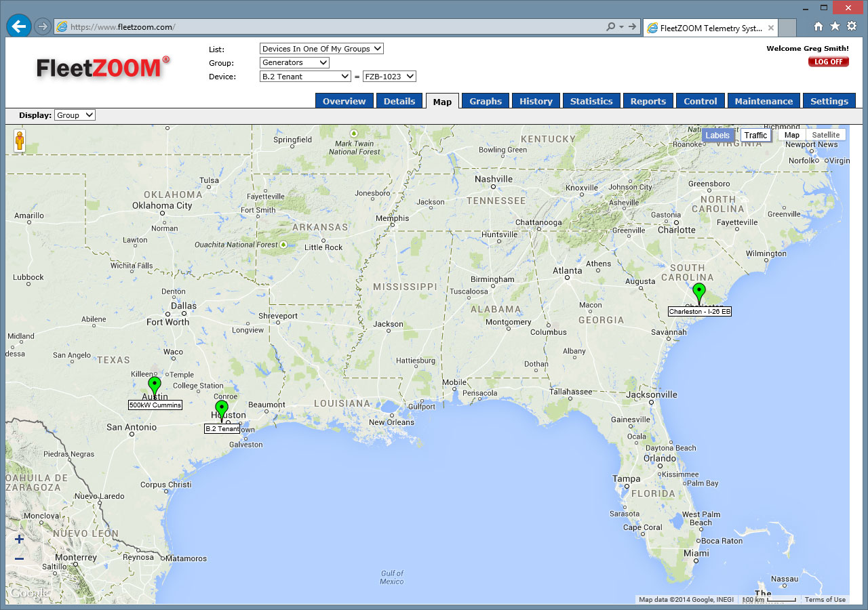
Task: Click the green Charleston map marker
Action: tap(699, 293)
